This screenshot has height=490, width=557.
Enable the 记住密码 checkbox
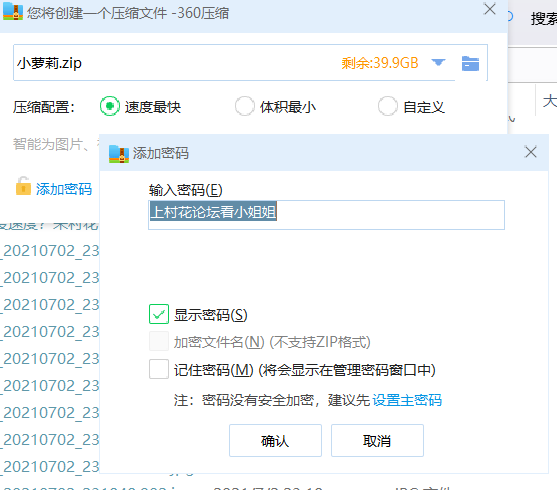coord(159,369)
